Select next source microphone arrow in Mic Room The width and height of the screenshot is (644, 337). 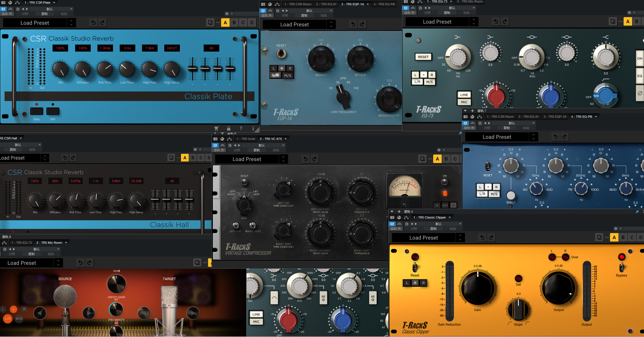[89, 313]
